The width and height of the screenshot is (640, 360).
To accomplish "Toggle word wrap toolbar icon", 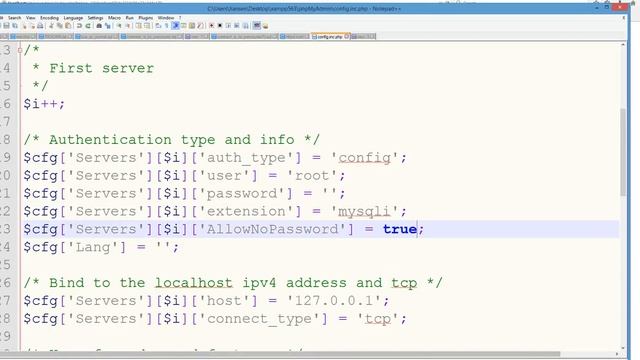I will (158, 26).
